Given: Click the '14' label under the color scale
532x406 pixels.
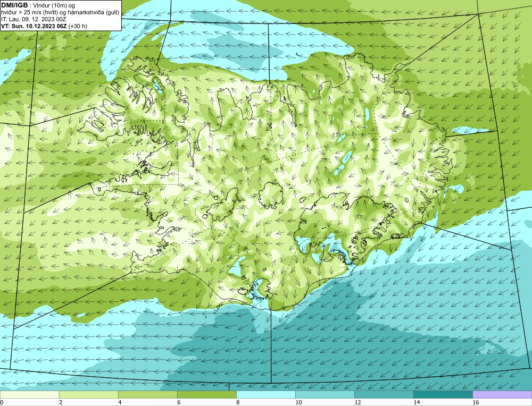Looking at the screenshot, I should pos(417,402).
